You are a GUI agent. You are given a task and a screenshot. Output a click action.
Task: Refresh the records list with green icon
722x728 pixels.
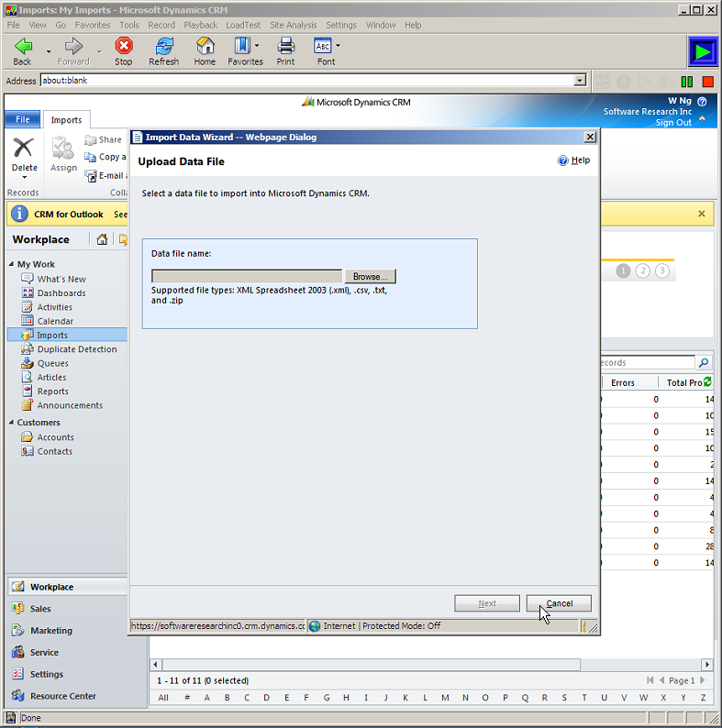tap(707, 381)
